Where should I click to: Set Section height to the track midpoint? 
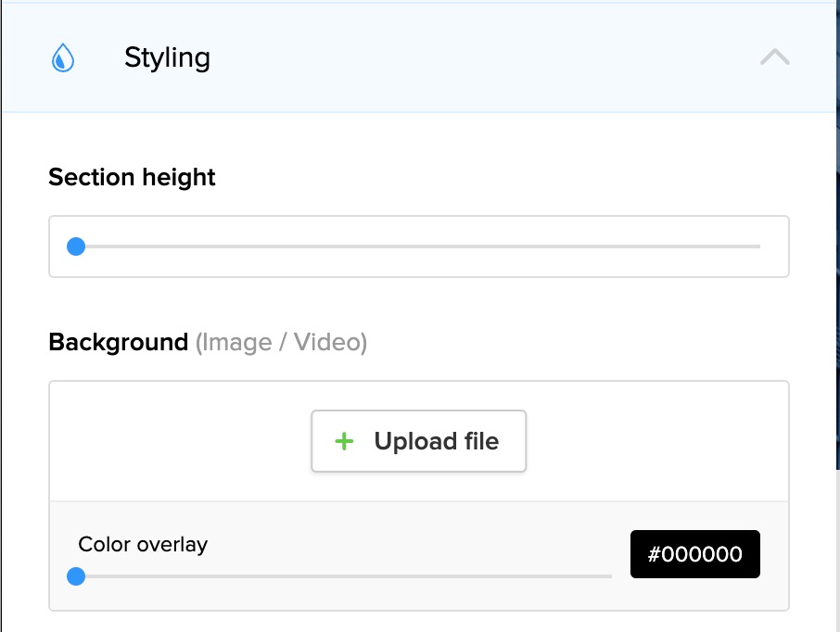418,246
